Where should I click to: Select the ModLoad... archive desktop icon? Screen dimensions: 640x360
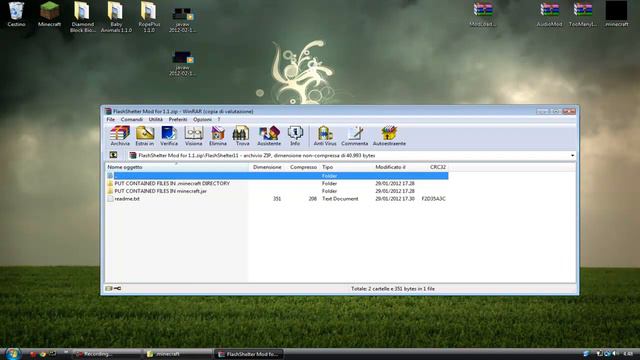[x=483, y=14]
